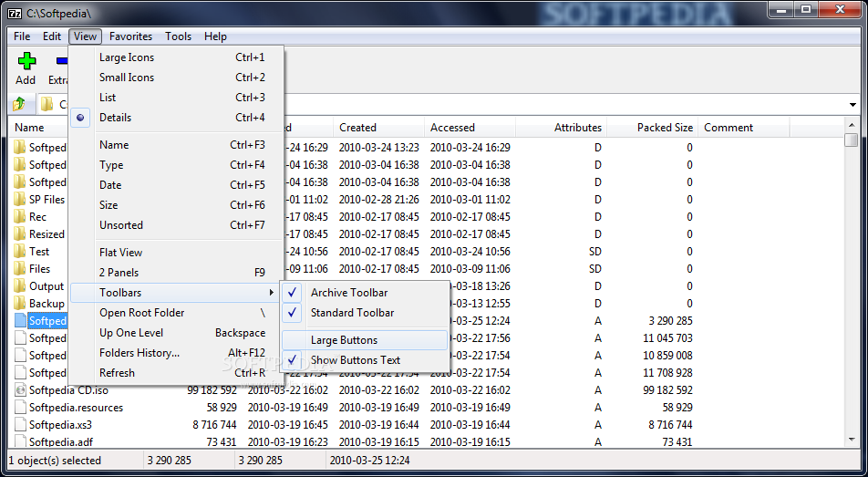Click the SP Files folder icon
The height and width of the screenshot is (477, 868).
pos(20,200)
